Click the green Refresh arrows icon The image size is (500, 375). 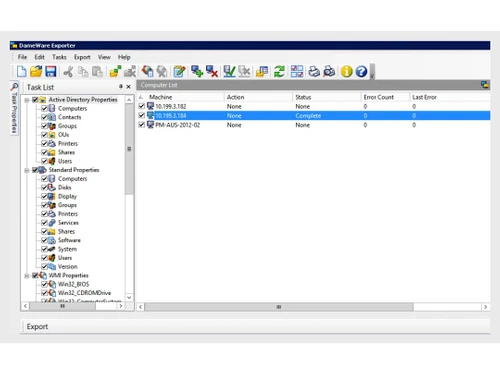pyautogui.click(x=279, y=71)
